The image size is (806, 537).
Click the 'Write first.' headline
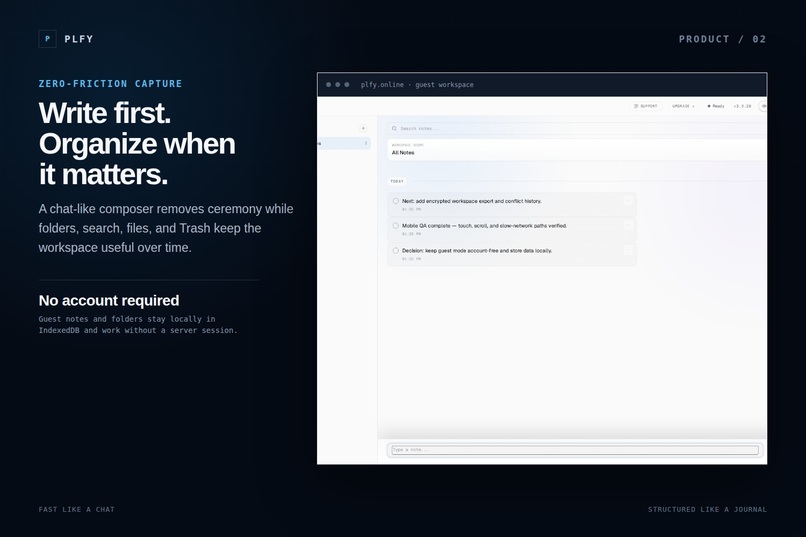104,113
